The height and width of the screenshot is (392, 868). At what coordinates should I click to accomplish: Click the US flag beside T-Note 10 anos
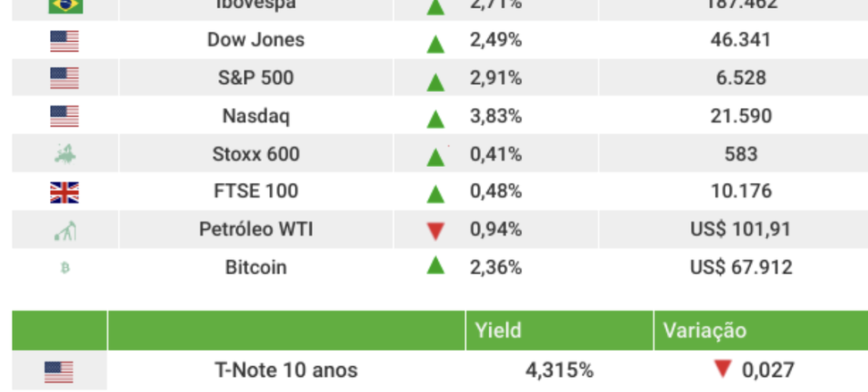point(59,371)
